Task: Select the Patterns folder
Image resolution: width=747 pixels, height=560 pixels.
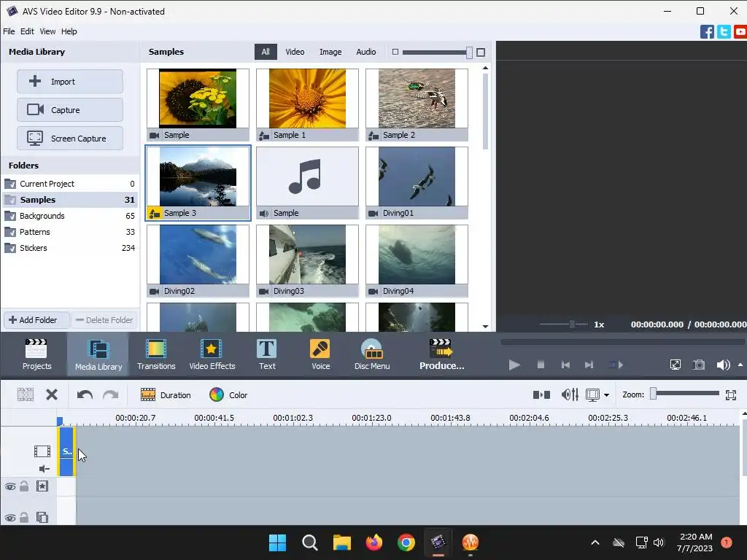Action: click(69, 232)
